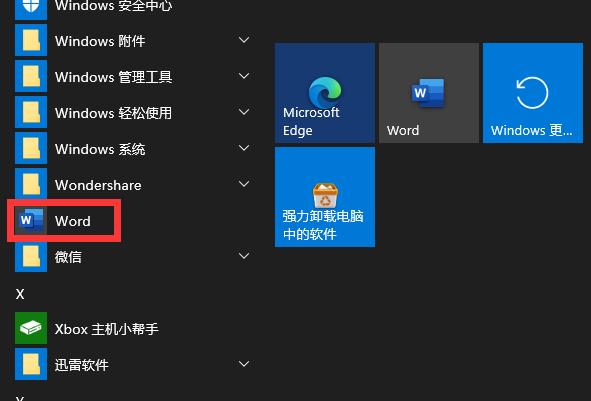Screen dimensions: 591x401
Task: Expand Windows 轻松使用 with its chevron
Action: (x=244, y=112)
